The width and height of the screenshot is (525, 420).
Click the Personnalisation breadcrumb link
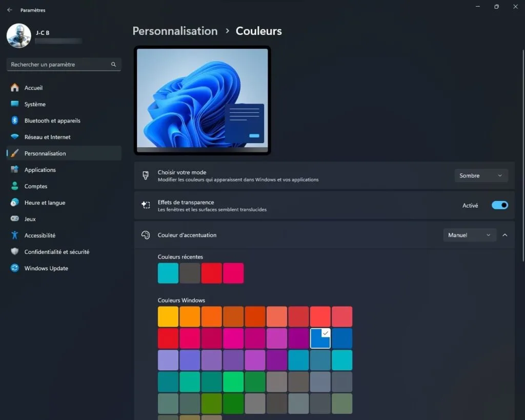[175, 31]
